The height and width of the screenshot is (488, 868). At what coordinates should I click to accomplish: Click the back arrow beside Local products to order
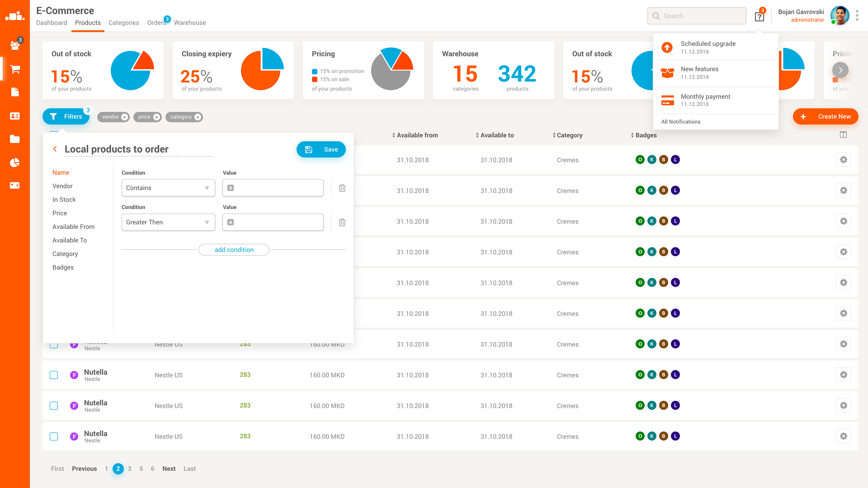[x=55, y=149]
